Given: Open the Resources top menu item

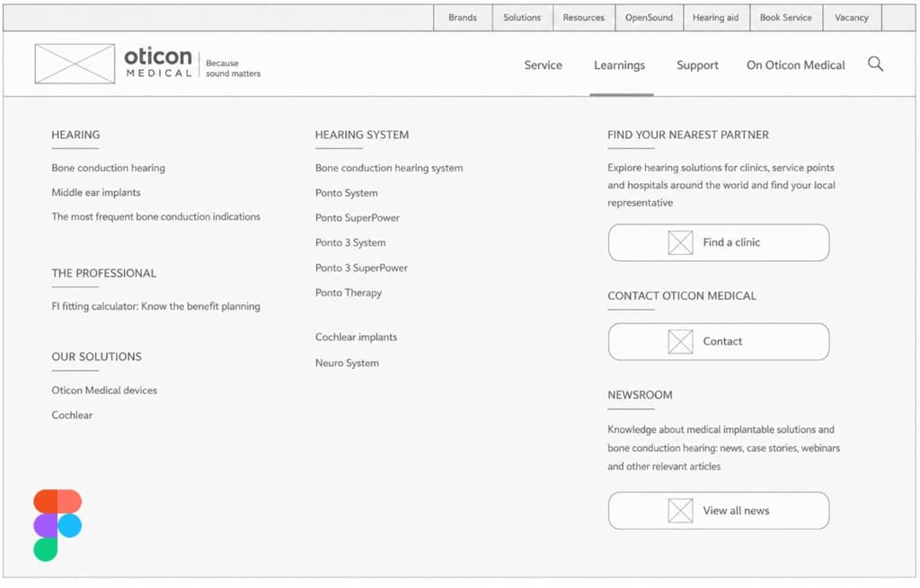Looking at the screenshot, I should coord(584,18).
